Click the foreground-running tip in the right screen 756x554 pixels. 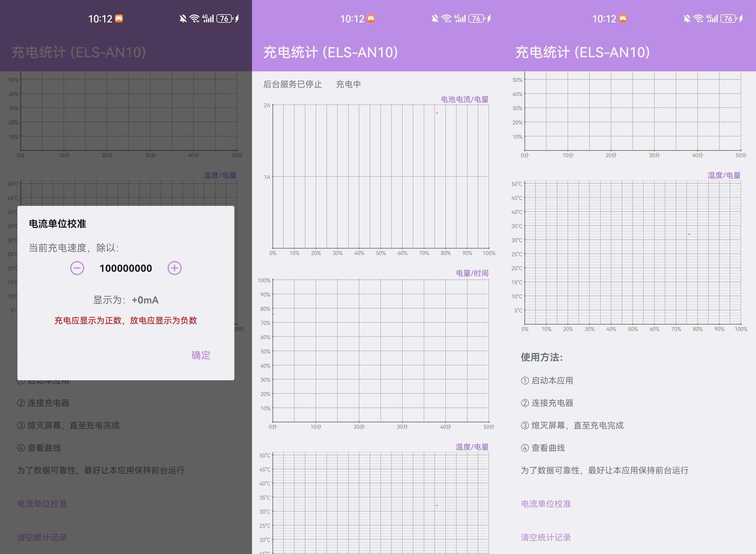[x=605, y=470]
